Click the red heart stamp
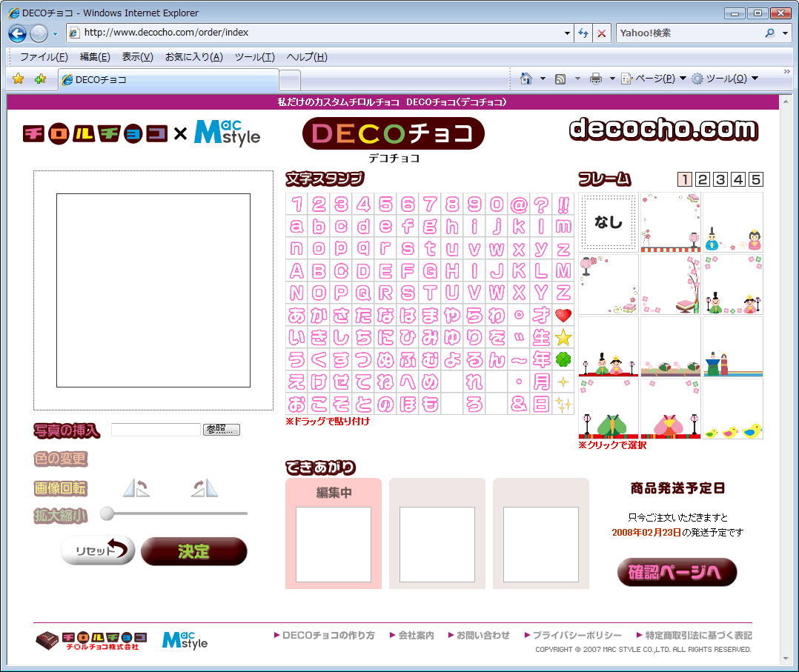 (x=563, y=315)
